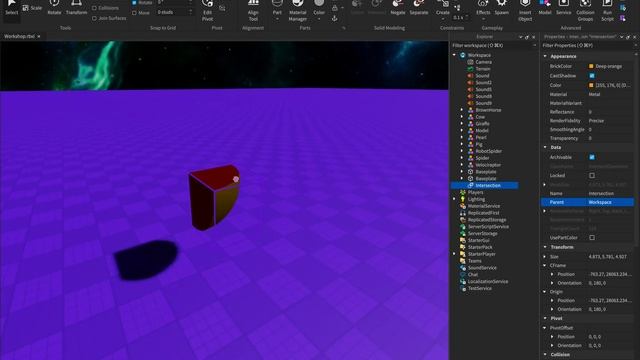Select the Intersection item in Explorer
640x360 pixels.
488,185
